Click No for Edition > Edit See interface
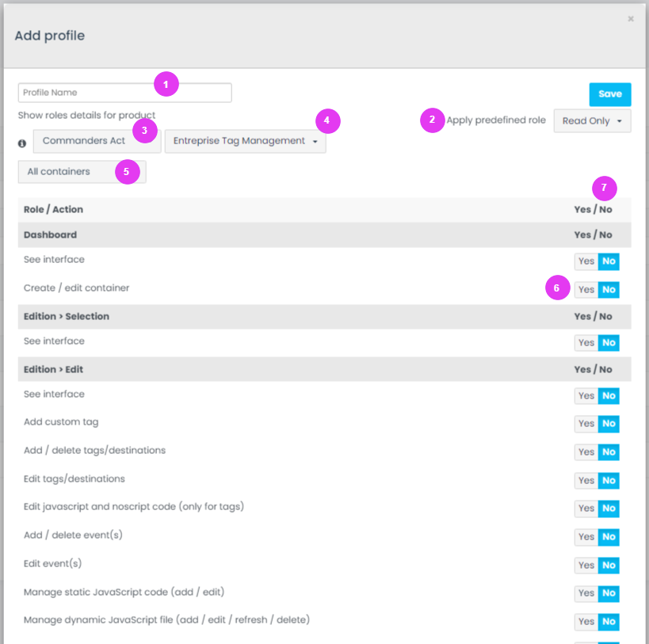The image size is (649, 644). coord(609,396)
